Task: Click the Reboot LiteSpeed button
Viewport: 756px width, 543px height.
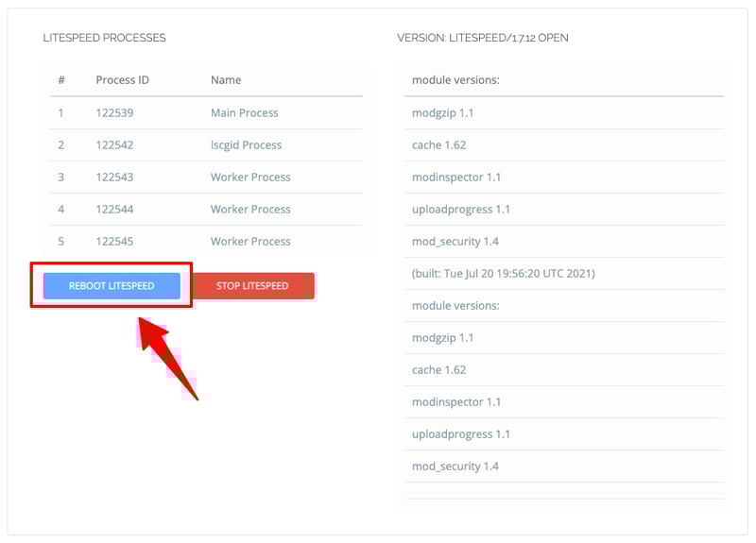Action: tap(112, 286)
